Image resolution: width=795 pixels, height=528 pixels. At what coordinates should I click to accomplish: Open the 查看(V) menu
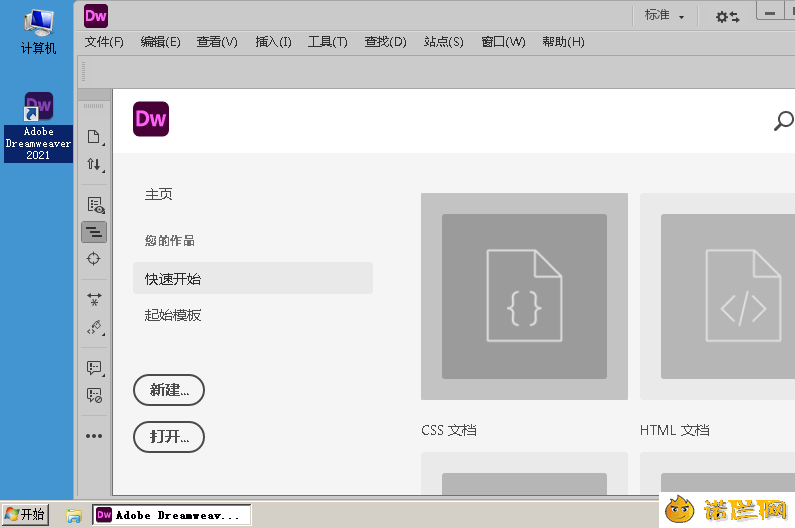217,42
